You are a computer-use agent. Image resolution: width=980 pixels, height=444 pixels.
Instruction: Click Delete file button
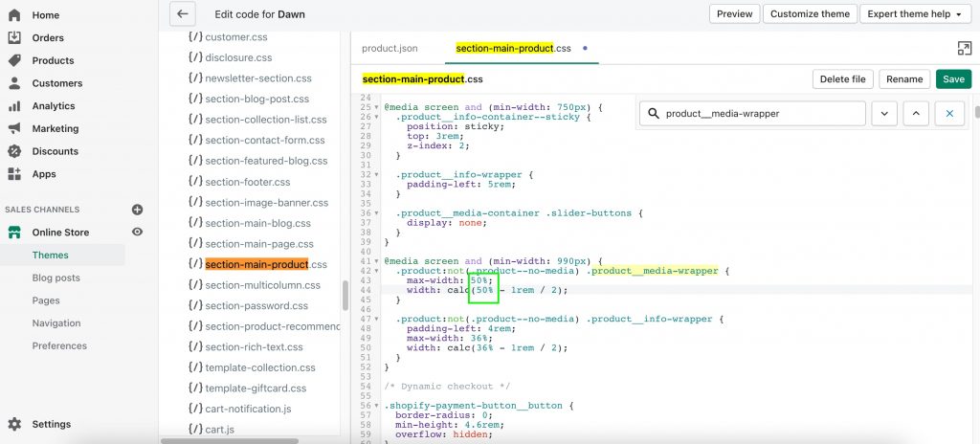point(842,79)
